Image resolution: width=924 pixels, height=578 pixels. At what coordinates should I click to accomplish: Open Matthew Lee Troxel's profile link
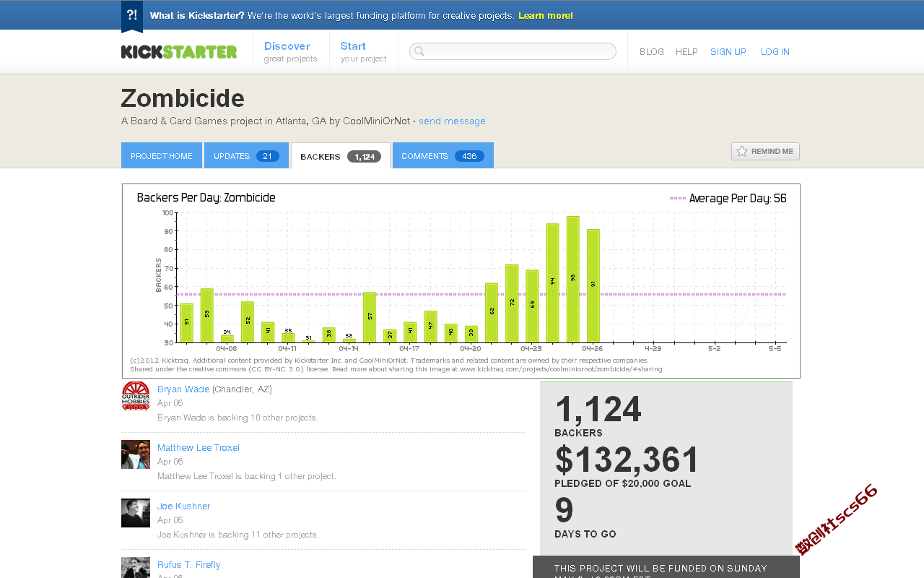pos(199,447)
